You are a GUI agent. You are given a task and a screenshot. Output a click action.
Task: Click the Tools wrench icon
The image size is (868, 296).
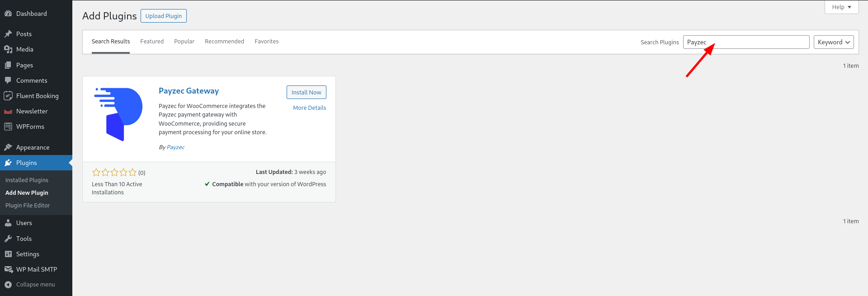click(8, 239)
